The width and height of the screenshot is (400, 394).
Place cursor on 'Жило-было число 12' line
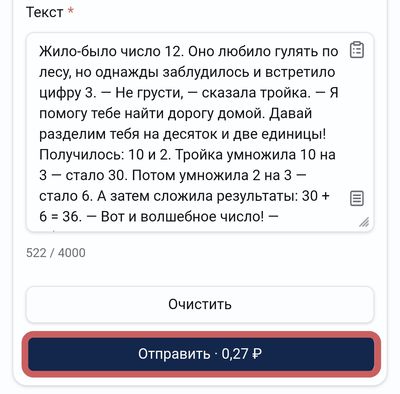[x=110, y=51]
